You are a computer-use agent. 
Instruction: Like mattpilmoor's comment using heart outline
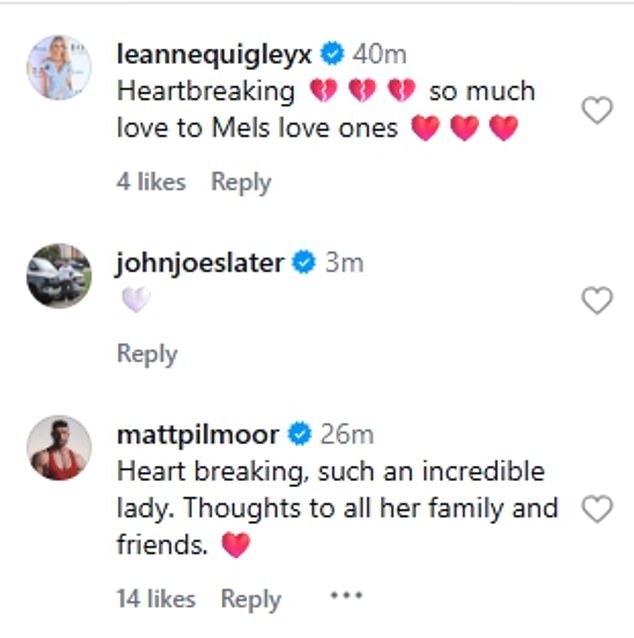pos(597,509)
